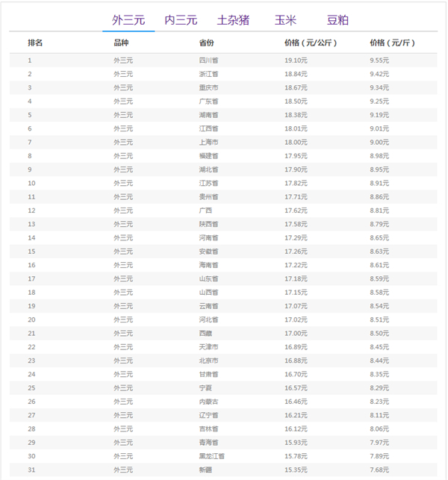Select the 江苏省 cell
The image size is (448, 480).
[x=208, y=184]
